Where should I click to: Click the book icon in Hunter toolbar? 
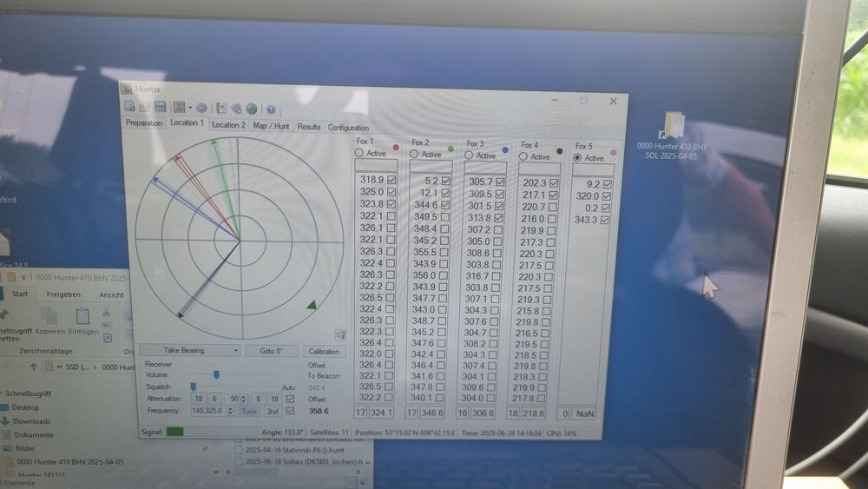click(221, 108)
